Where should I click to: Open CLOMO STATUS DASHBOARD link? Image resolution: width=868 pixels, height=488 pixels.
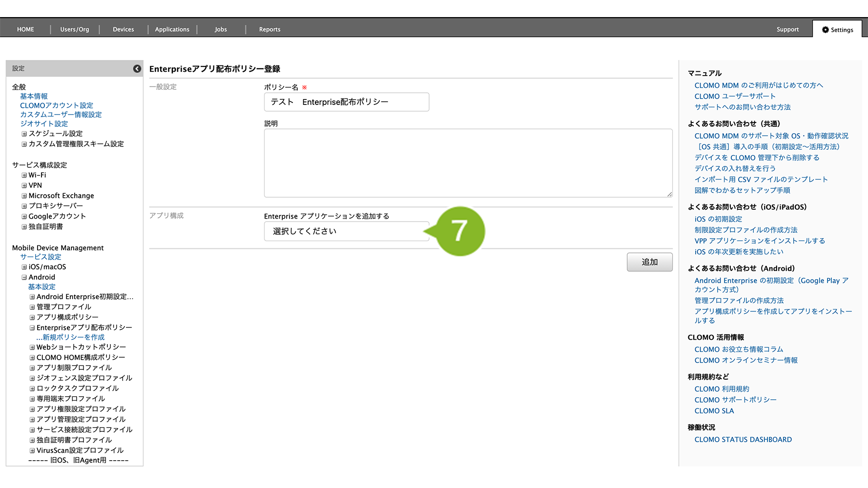(x=743, y=440)
